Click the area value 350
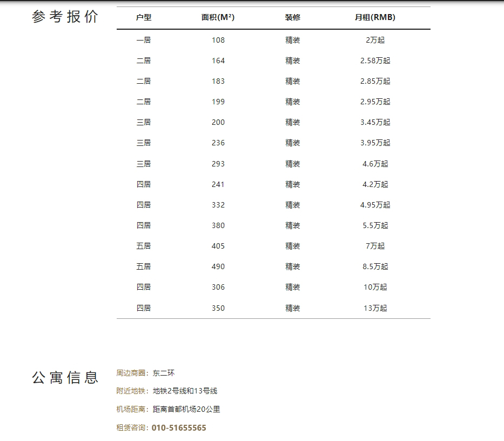Viewport: 504px width, 441px height. click(x=218, y=309)
